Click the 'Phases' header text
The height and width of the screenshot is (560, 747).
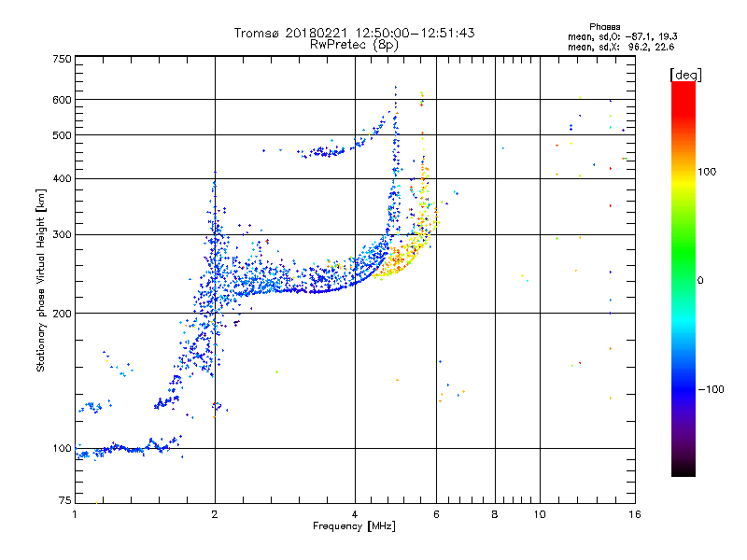click(x=604, y=27)
